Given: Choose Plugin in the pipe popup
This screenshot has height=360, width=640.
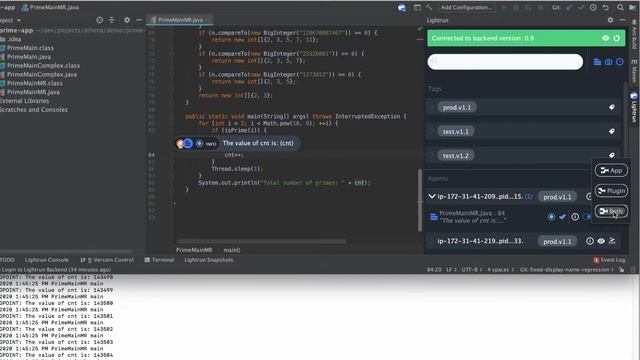Looking at the screenshot, I should pyautogui.click(x=611, y=191).
